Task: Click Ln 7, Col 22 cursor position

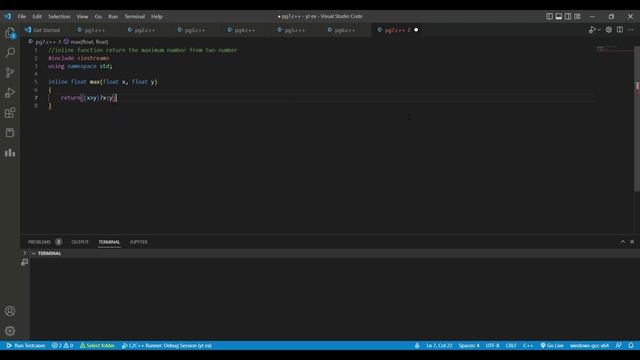Action: tap(439, 346)
